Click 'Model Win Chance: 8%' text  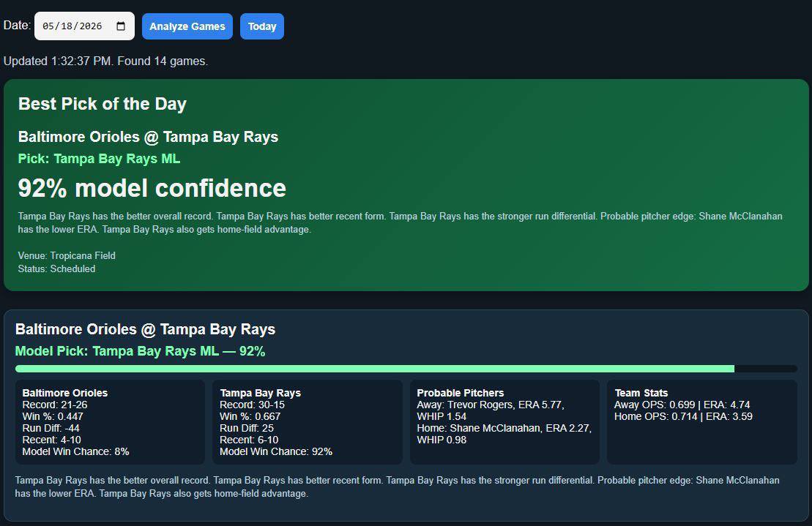click(75, 452)
